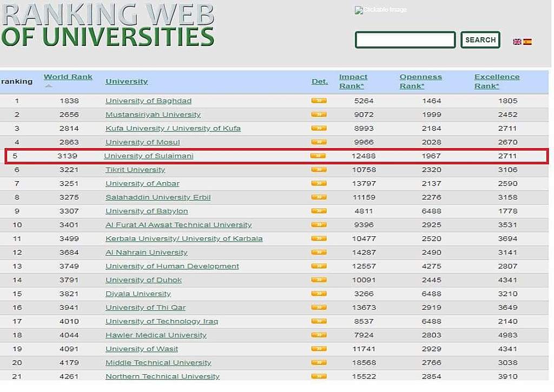Open the Salahaddin University Erbil link
554x392 pixels.
click(158, 197)
